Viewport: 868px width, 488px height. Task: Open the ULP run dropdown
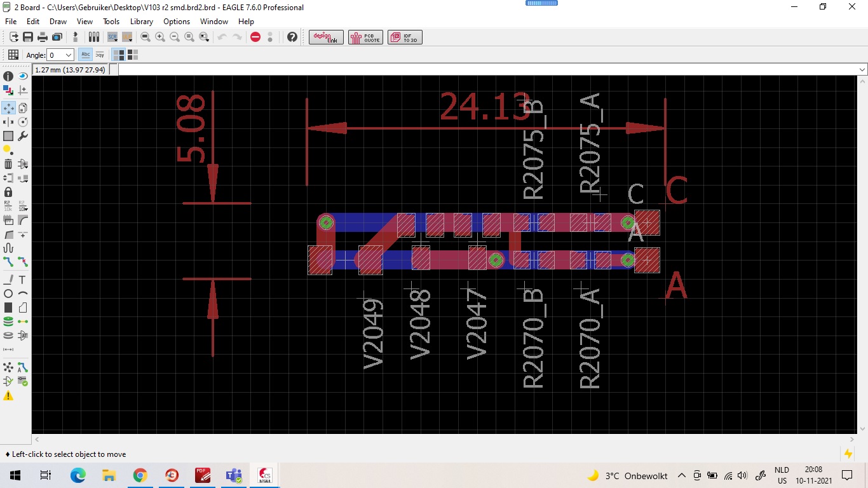(x=127, y=37)
